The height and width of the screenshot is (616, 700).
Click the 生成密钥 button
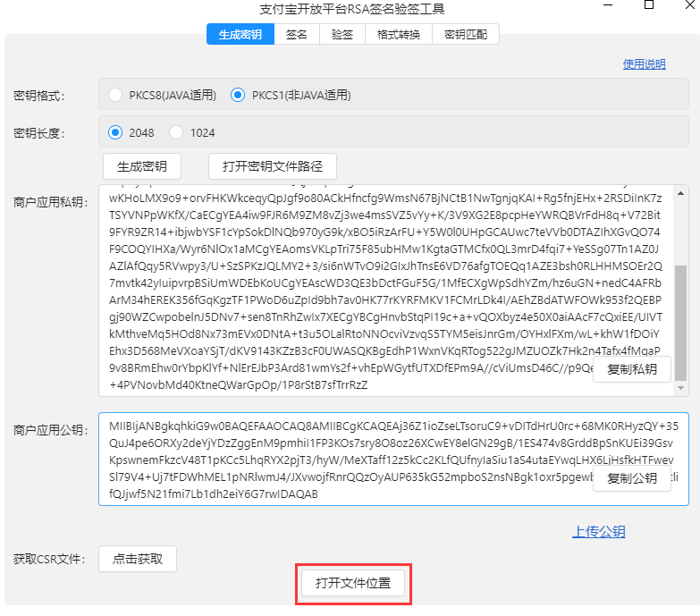[142, 166]
